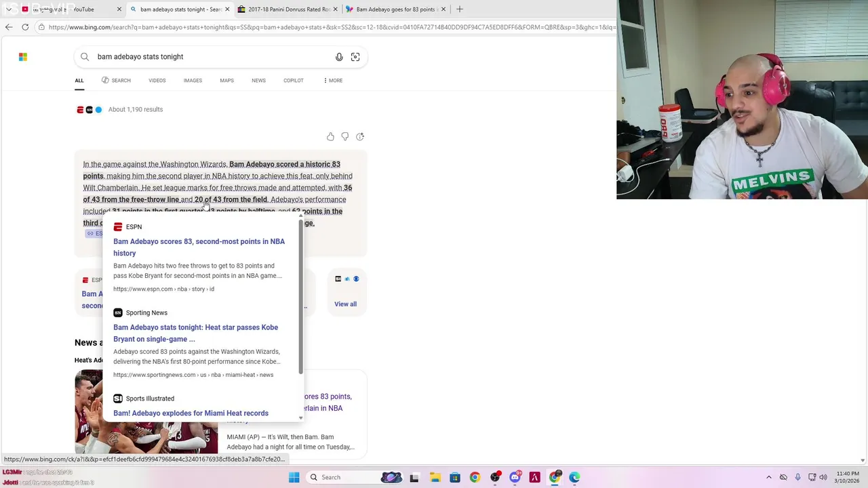Open the COPILOT tab
The width and height of the screenshot is (868, 488).
click(x=294, y=81)
